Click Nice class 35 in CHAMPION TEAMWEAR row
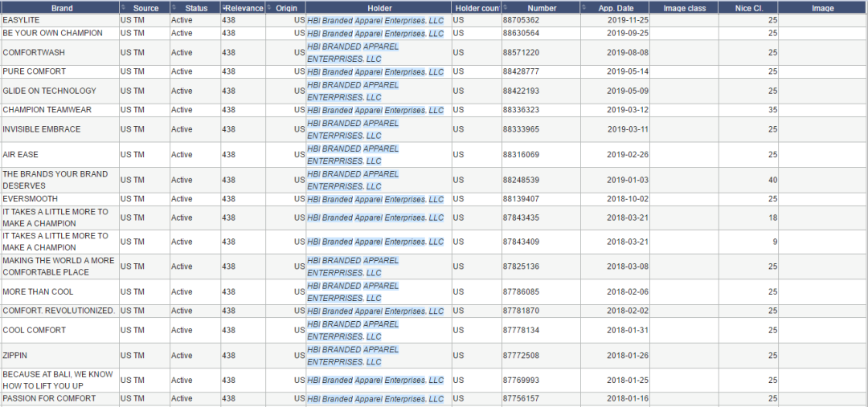Image resolution: width=868 pixels, height=407 pixels. point(773,109)
